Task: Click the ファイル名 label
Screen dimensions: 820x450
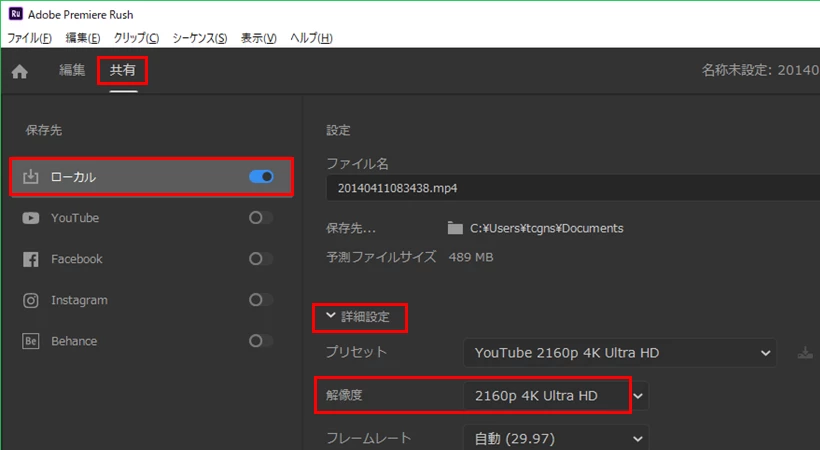Action: [358, 164]
